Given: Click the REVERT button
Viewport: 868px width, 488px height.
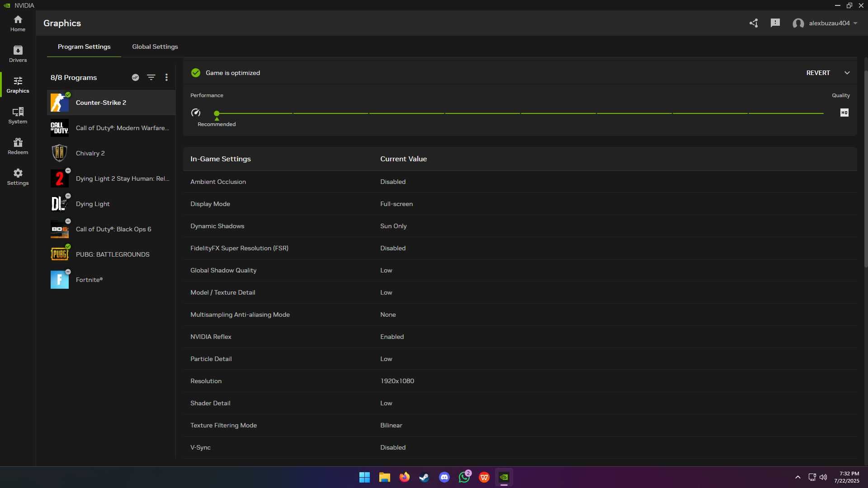Looking at the screenshot, I should pos(818,73).
